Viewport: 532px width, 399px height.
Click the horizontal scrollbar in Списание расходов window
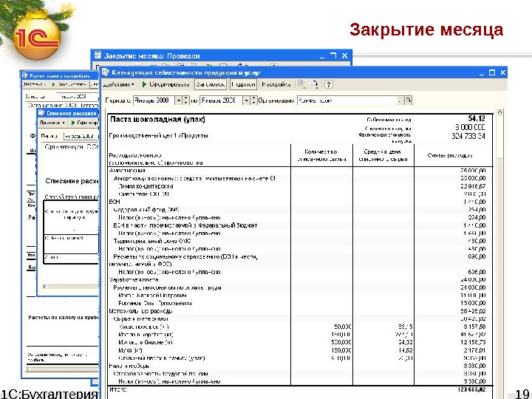click(70, 287)
